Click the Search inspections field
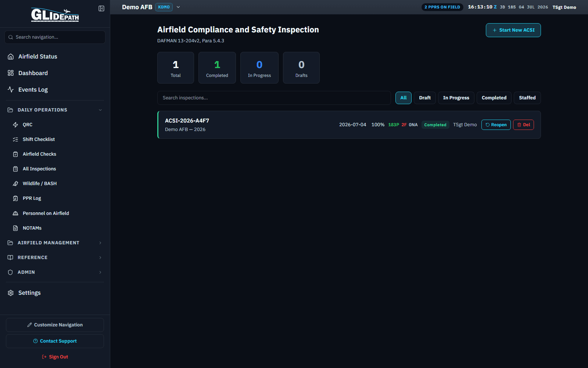This screenshot has width=588, height=368. click(x=274, y=98)
